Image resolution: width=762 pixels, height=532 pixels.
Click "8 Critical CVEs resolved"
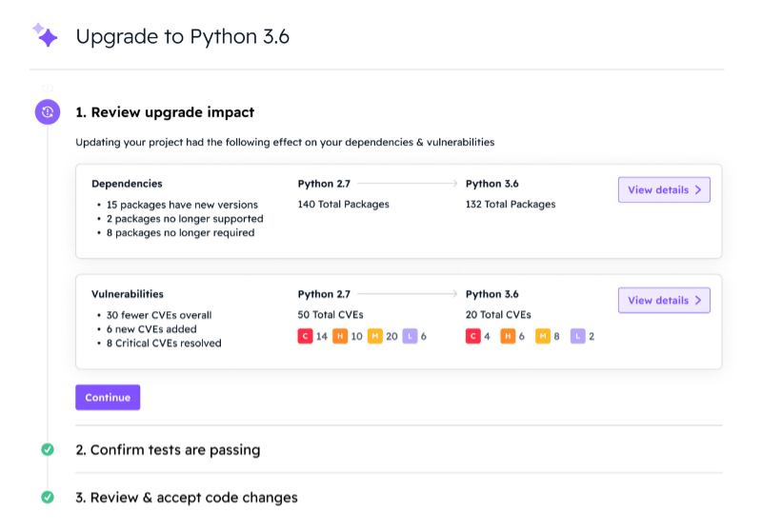click(x=164, y=344)
